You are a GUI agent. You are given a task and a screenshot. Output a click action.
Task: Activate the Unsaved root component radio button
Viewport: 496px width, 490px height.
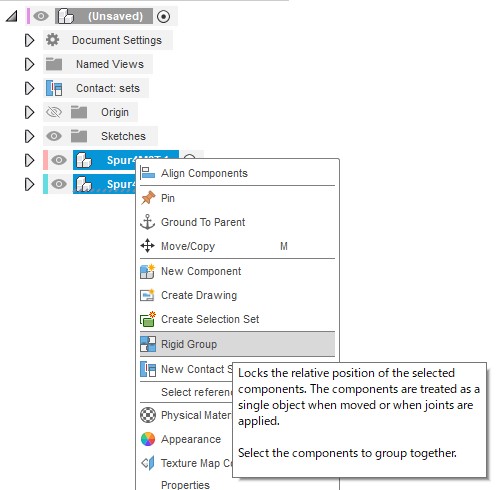click(163, 16)
